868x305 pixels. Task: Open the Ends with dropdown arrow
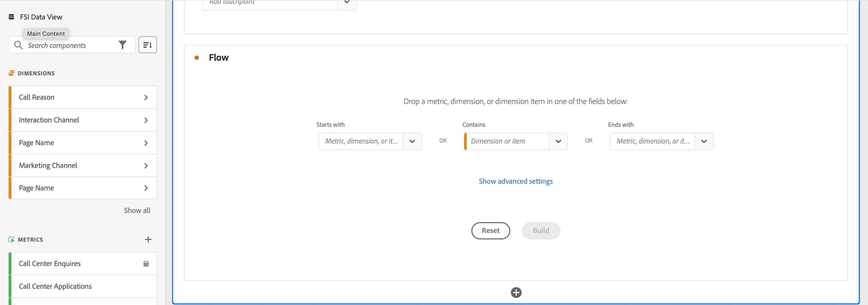[704, 141]
